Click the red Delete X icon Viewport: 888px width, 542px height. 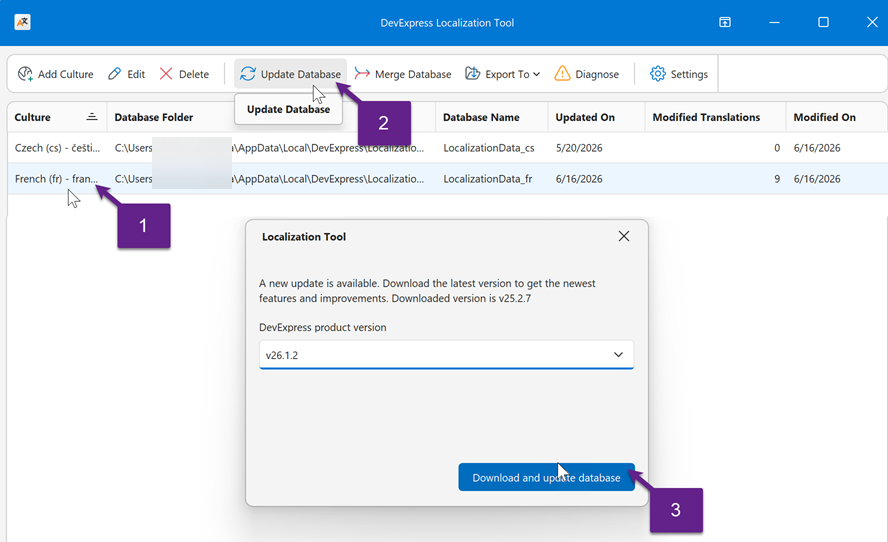(166, 74)
